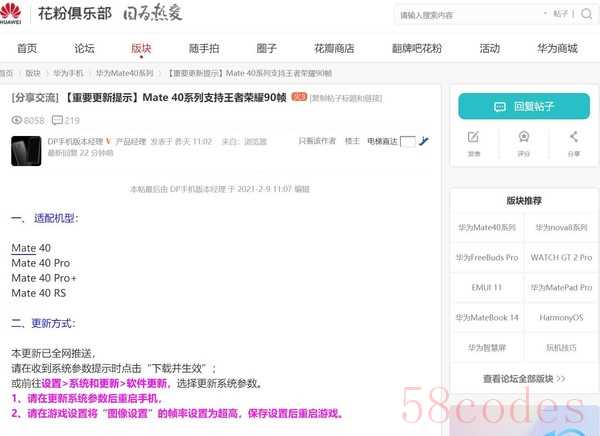Click the eye view-count icon

(16, 120)
